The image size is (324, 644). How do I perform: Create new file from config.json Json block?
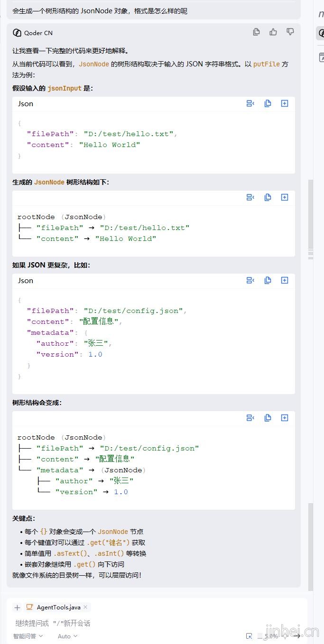[285, 280]
